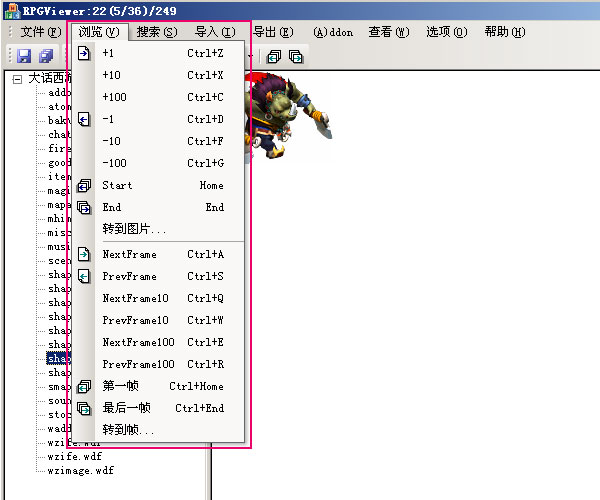The image size is (600, 500).
Task: Click the Start menu item icon
Action: (x=84, y=186)
